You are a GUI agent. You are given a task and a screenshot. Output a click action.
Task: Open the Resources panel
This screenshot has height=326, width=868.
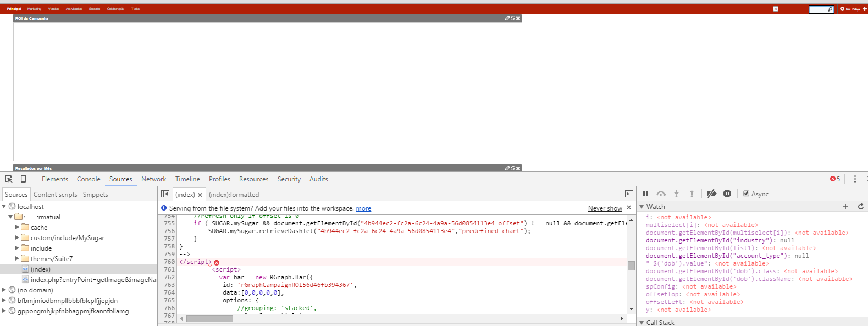[x=253, y=179]
